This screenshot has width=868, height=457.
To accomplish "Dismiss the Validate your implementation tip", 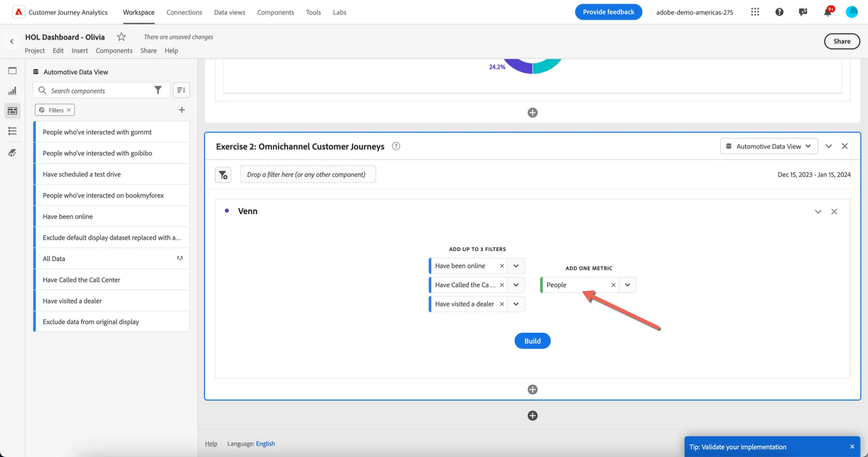I will 852,446.
